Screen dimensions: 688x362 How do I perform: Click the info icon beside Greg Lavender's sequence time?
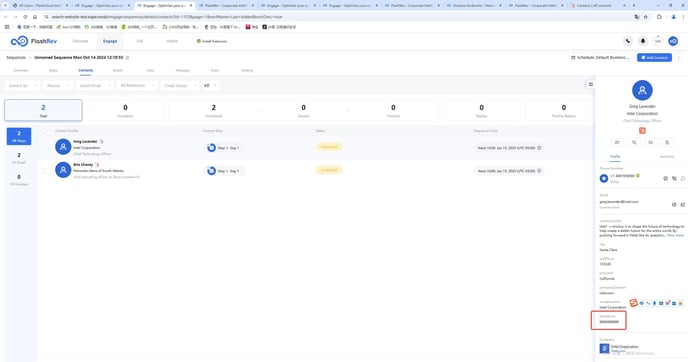point(539,148)
